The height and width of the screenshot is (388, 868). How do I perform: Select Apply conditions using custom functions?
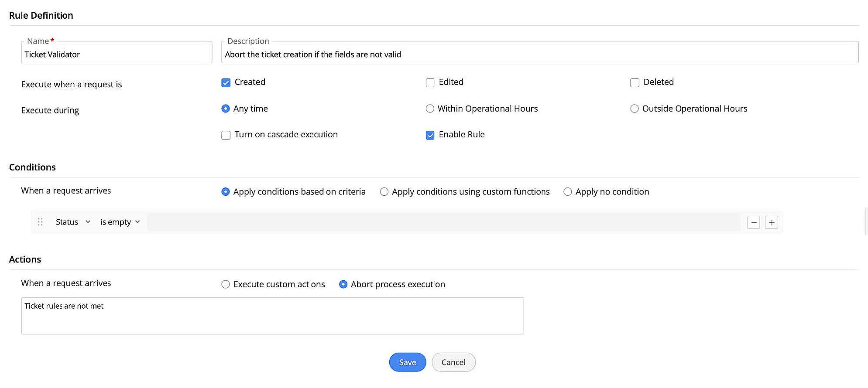click(384, 192)
